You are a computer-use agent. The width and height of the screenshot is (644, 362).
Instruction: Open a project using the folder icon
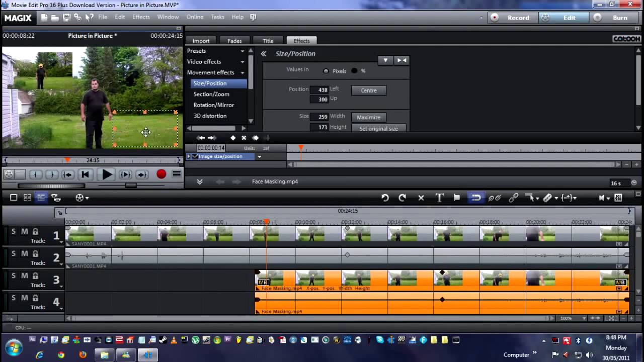click(55, 17)
